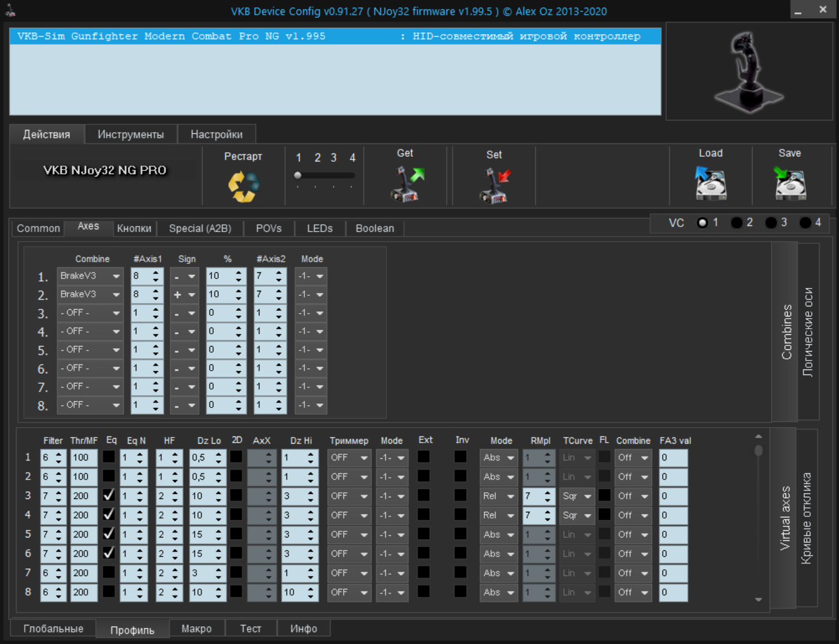Click the joystick device image thumbnail
Viewport: 839px width, 644px height.
coord(749,71)
